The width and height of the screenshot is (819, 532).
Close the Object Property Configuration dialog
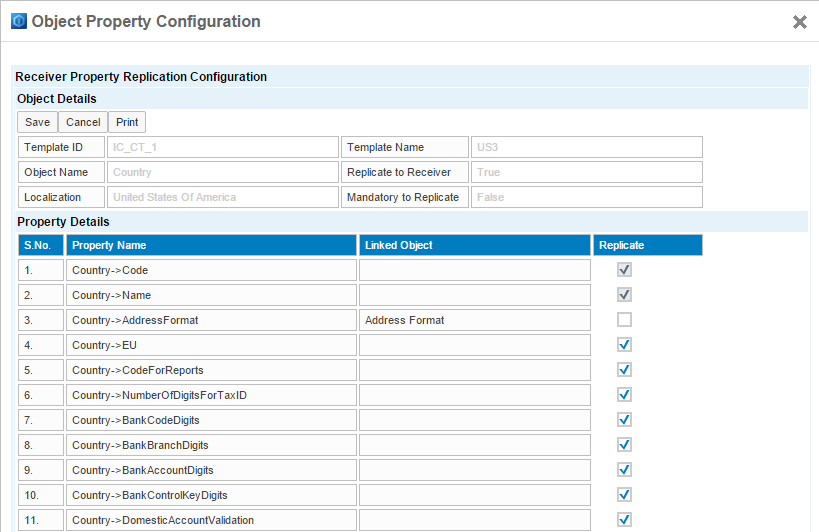pos(799,22)
